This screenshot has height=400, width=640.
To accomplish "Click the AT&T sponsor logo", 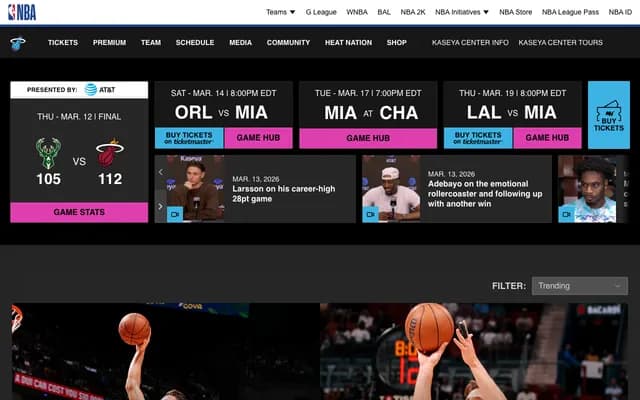I will pos(100,90).
